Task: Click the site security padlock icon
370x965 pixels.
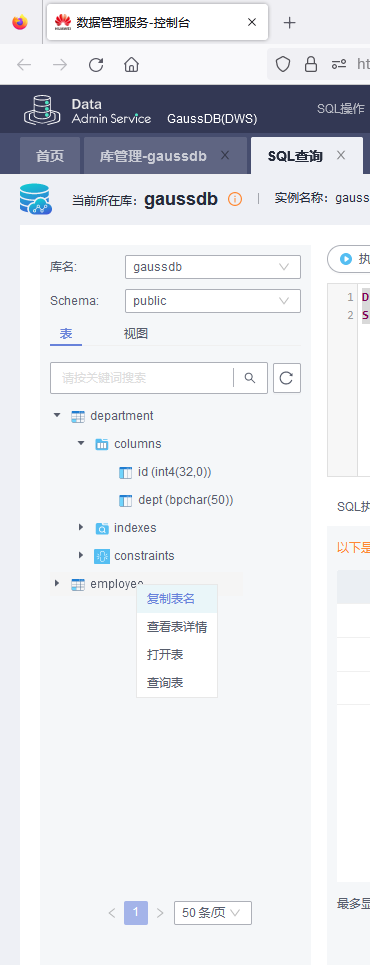Action: click(311, 64)
